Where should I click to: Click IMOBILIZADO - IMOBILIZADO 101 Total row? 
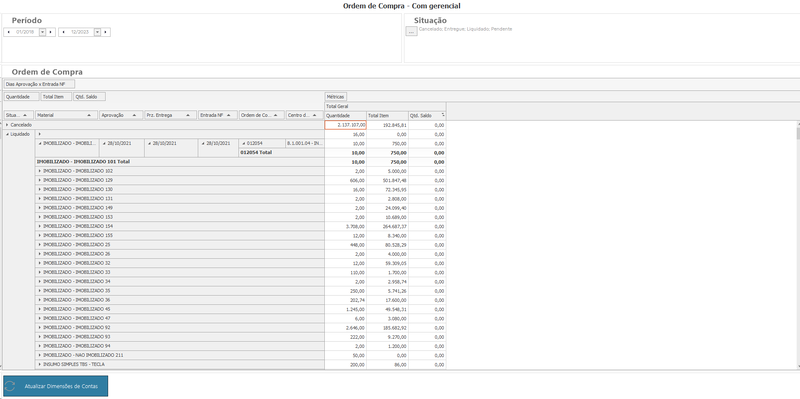tap(180, 162)
